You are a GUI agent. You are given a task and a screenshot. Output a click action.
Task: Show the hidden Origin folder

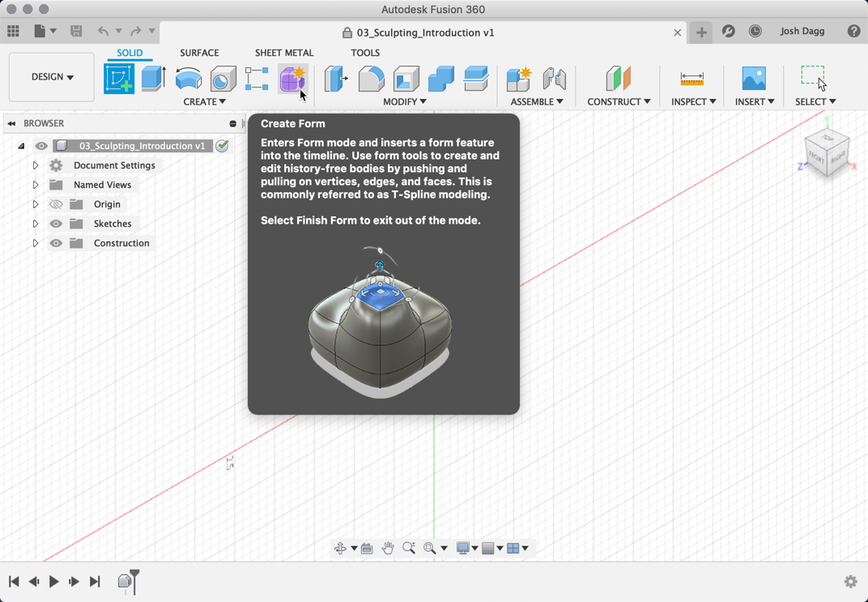point(56,204)
